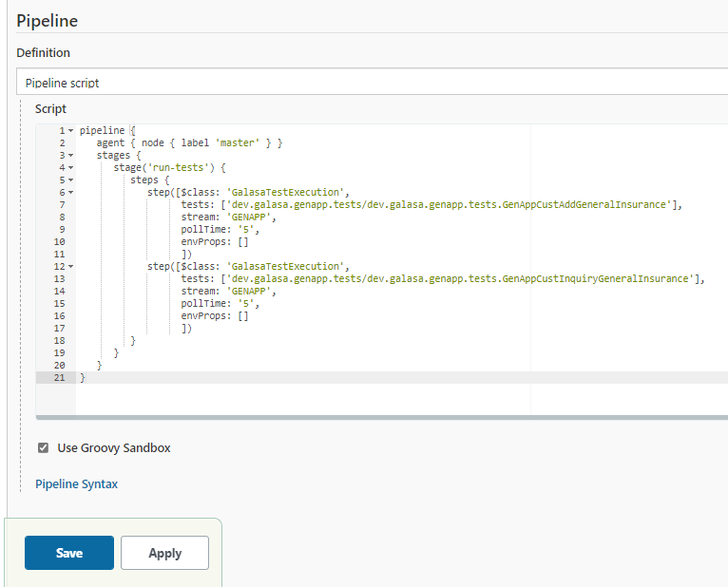
Task: Click the 'run-tests' stage name text
Action: (178, 167)
